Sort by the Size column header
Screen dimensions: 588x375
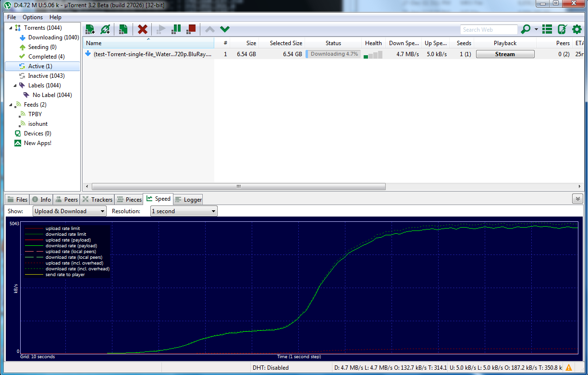click(x=245, y=43)
